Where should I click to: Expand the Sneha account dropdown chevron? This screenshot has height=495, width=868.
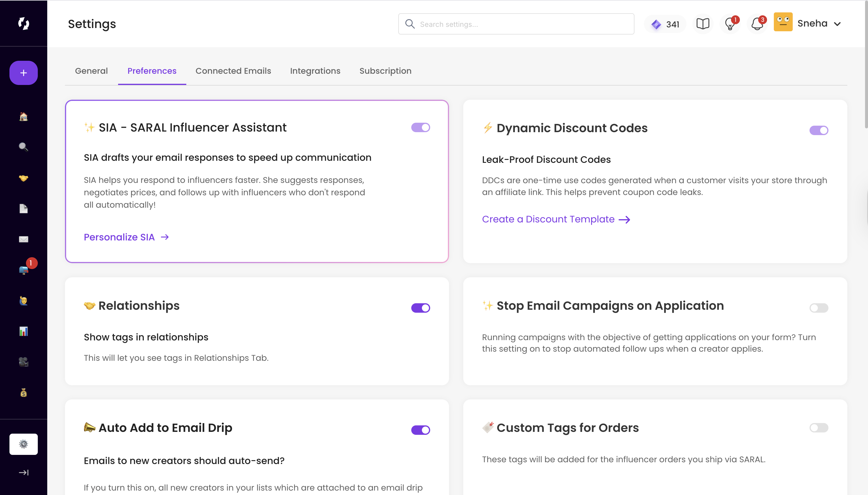[x=837, y=24]
